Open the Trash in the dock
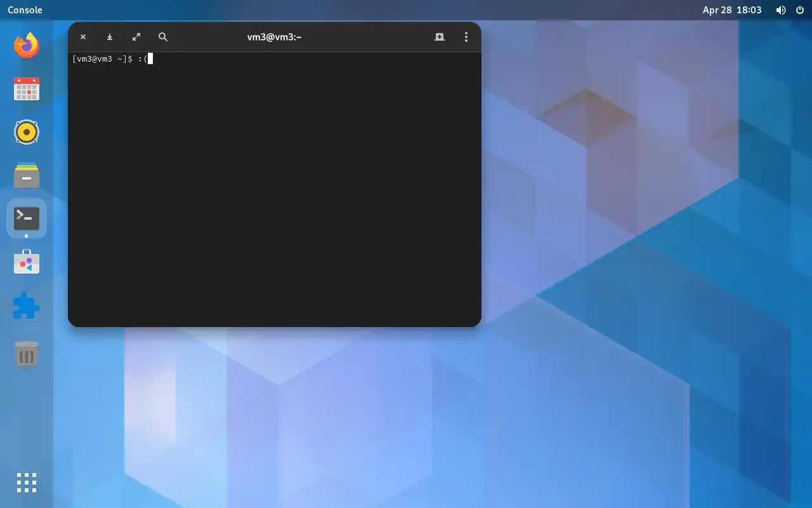 26,354
